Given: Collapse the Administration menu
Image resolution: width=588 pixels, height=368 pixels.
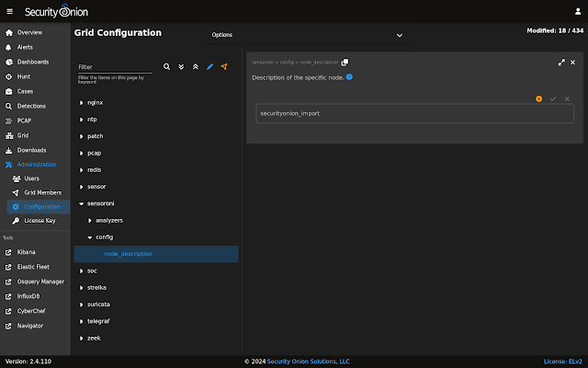Looking at the screenshot, I should (35, 165).
